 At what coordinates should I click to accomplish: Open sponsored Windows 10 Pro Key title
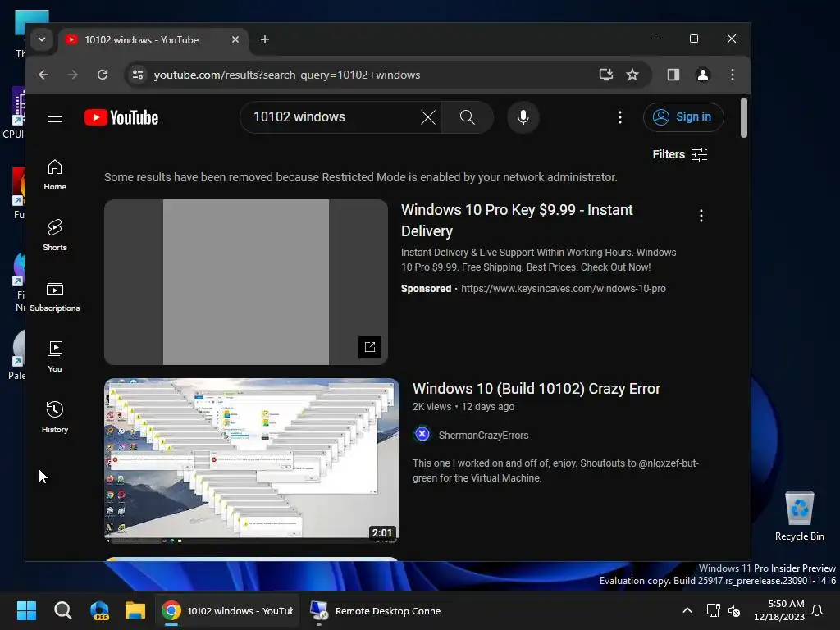(x=517, y=220)
